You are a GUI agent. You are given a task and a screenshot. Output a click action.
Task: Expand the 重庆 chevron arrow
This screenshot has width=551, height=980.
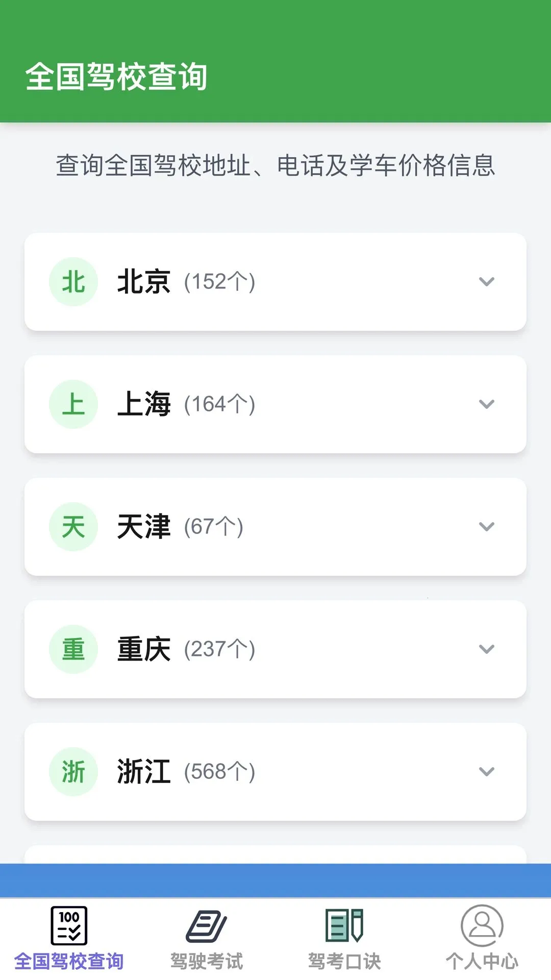(x=487, y=649)
